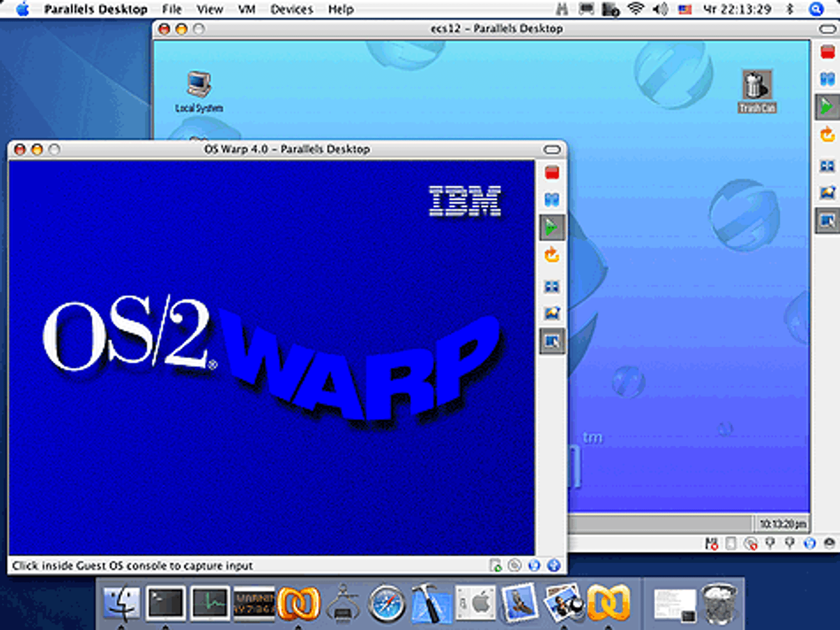
Task: Click first orange Parallels icon in Dock
Action: [298, 604]
